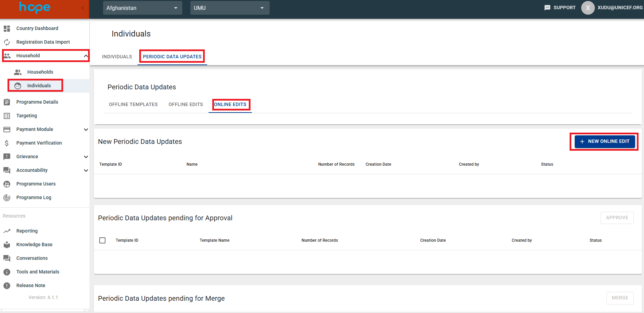
Task: Collapse the Household menu section
Action: [86, 56]
